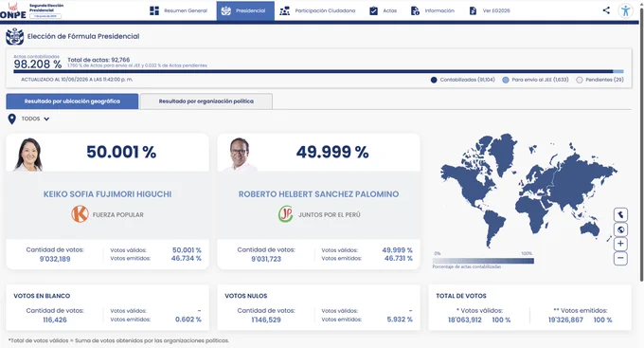The height and width of the screenshot is (348, 644).
Task: Click the Información document icon
Action: pyautogui.click(x=415, y=10)
